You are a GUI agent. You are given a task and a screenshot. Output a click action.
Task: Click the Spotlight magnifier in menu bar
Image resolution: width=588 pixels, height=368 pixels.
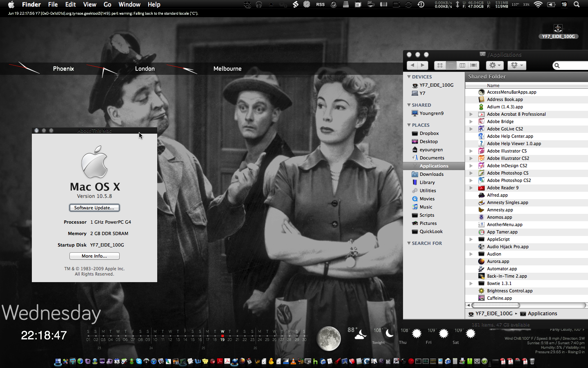pos(577,4)
